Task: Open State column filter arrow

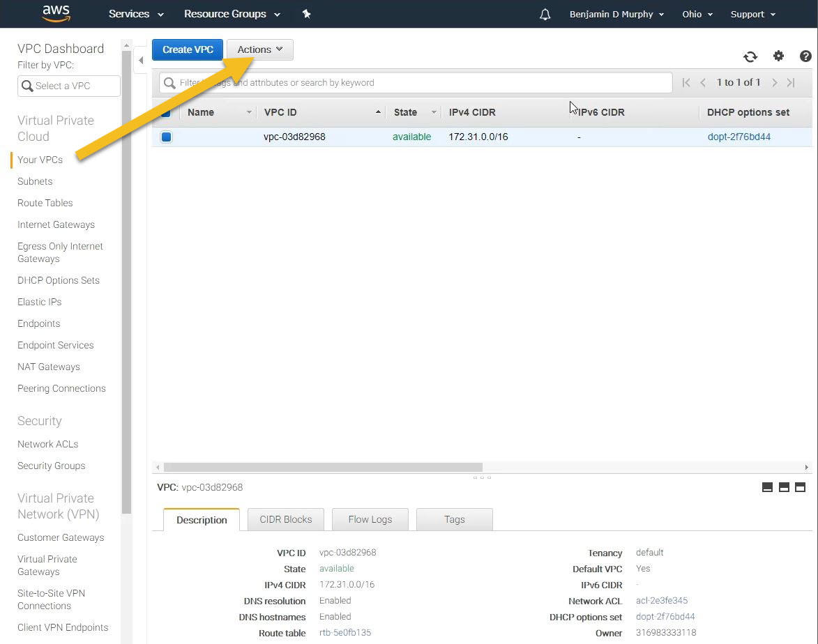Action: pos(434,112)
